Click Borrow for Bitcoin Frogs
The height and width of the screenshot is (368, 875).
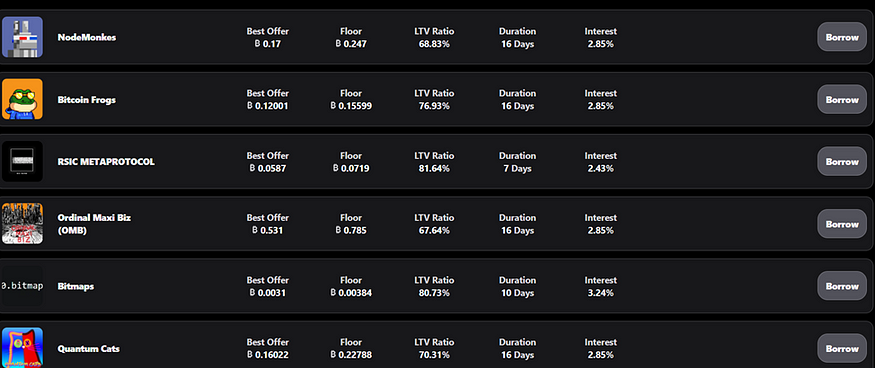(842, 99)
